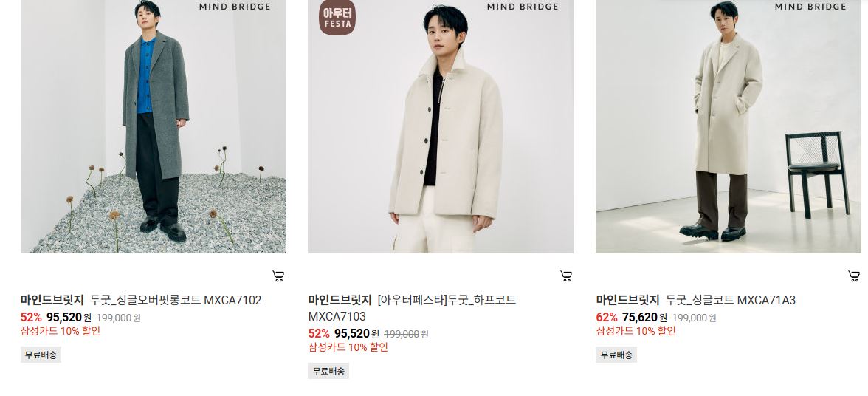Screen dimensions: 868x396
Task: Click cart icon for MXCA7103 half coat
Action: point(566,276)
